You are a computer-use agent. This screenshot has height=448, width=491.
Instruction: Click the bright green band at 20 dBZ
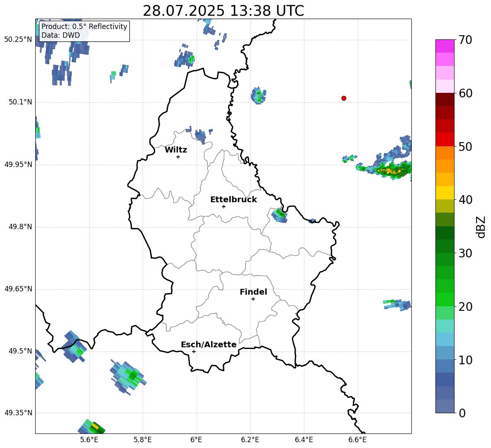pyautogui.click(x=445, y=299)
